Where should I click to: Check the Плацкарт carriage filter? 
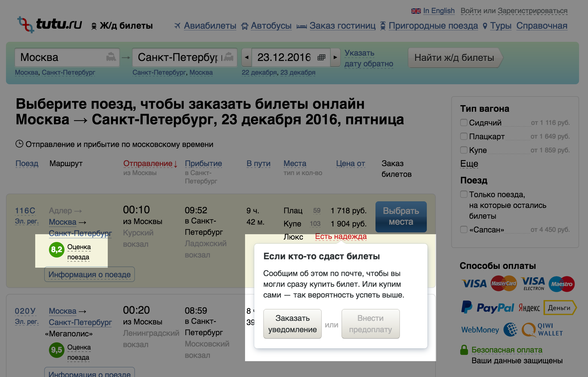pyautogui.click(x=464, y=136)
